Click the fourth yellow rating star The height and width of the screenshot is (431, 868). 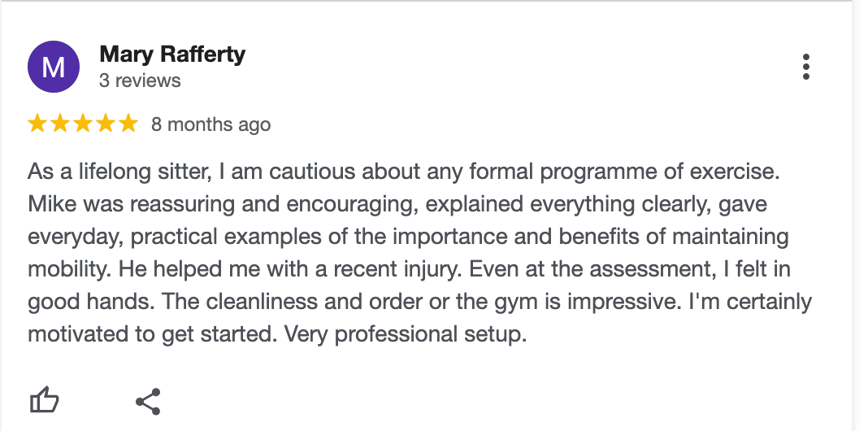point(106,124)
